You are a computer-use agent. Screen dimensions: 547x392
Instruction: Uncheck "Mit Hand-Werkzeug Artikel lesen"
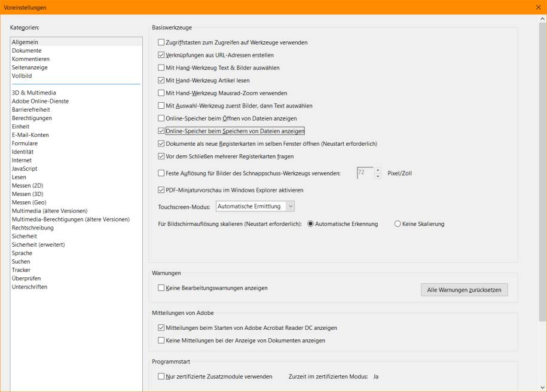[x=160, y=80]
